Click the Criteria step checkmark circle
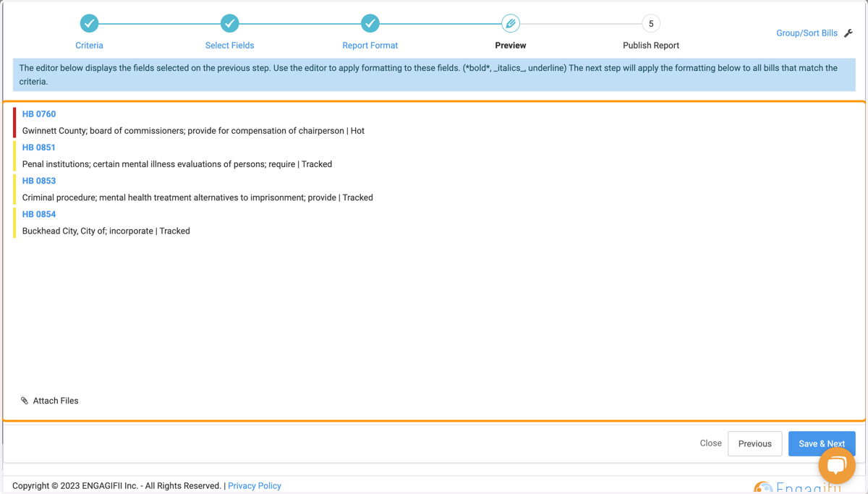This screenshot has height=494, width=868. click(x=89, y=23)
